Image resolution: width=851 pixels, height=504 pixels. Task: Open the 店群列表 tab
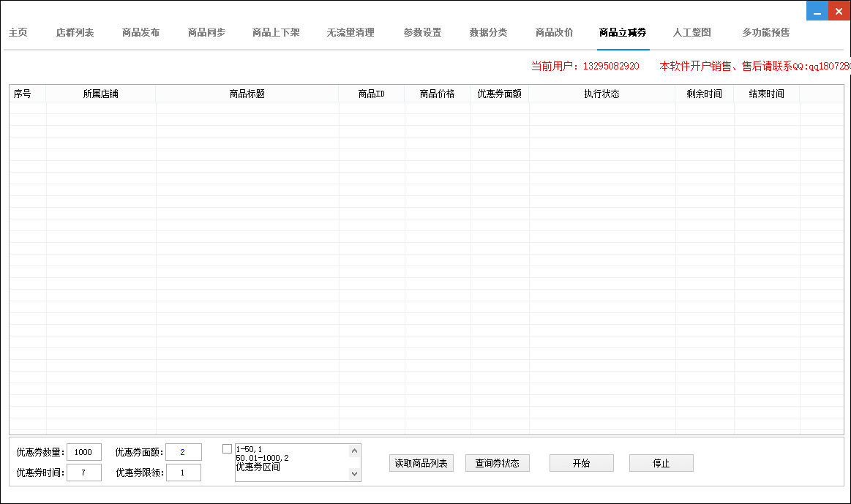click(x=75, y=33)
